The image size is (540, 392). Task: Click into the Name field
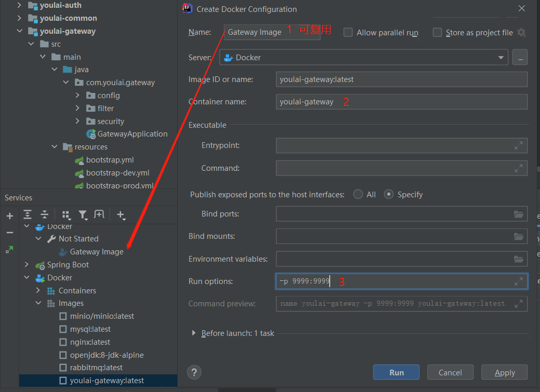click(x=272, y=32)
